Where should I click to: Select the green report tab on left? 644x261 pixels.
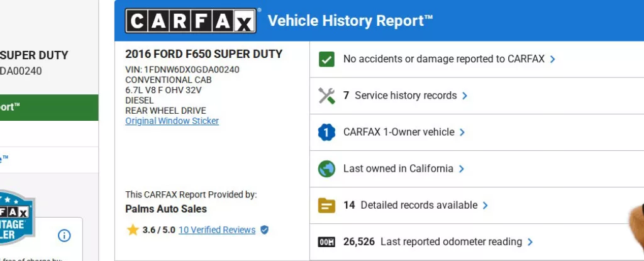tap(49, 108)
